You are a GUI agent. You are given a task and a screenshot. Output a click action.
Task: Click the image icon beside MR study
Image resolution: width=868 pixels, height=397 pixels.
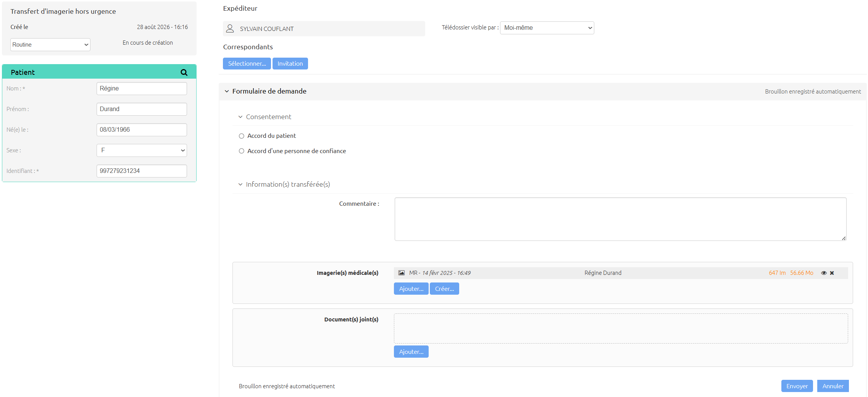coord(402,273)
